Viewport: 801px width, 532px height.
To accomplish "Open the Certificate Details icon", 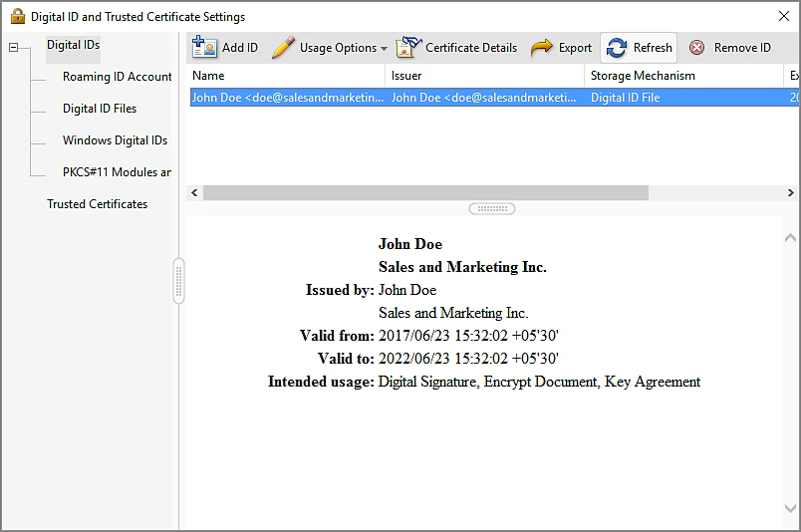I will pyautogui.click(x=408, y=47).
